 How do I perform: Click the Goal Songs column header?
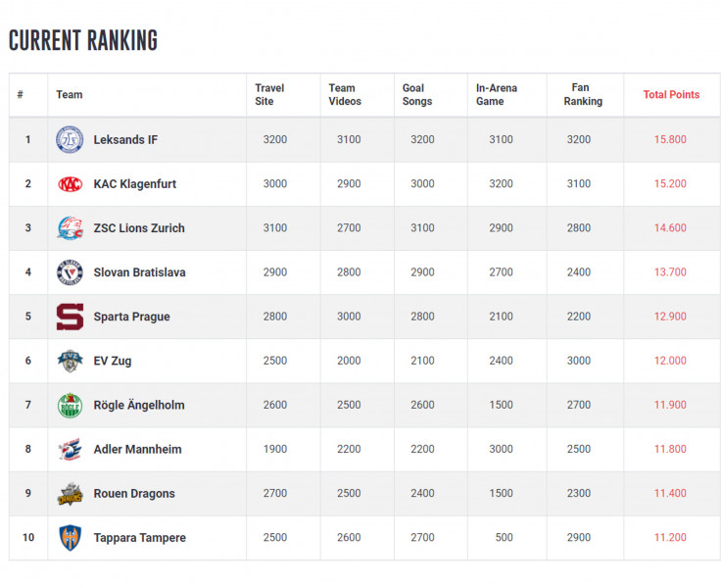(x=417, y=94)
